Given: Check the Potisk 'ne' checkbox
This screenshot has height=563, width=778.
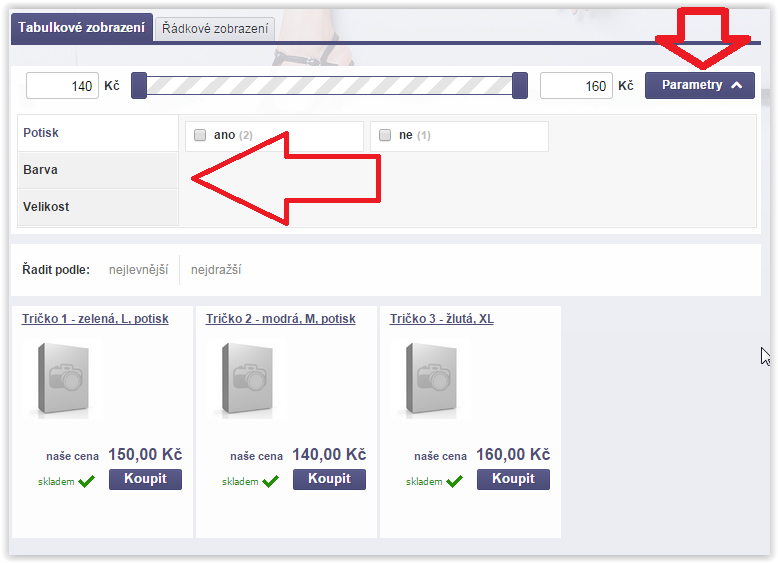Looking at the screenshot, I should tap(385, 135).
